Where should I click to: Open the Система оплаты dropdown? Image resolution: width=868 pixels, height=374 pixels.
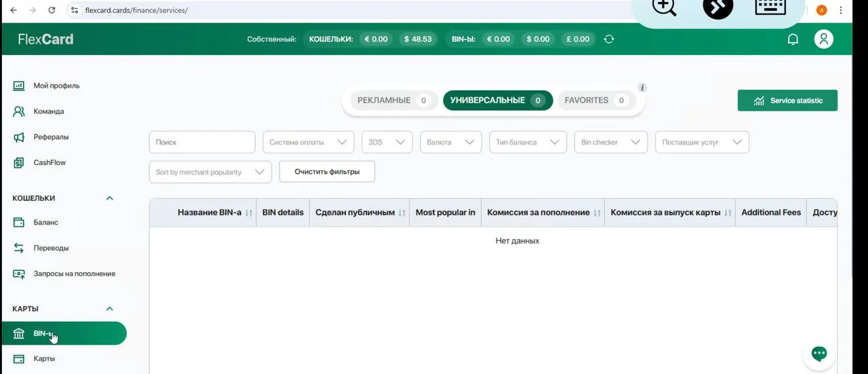point(308,143)
